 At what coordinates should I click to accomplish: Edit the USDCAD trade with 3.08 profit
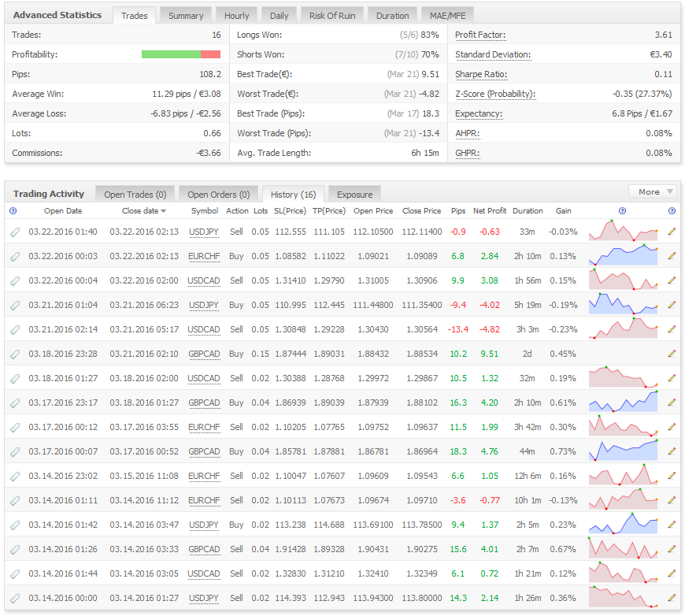coord(672,280)
